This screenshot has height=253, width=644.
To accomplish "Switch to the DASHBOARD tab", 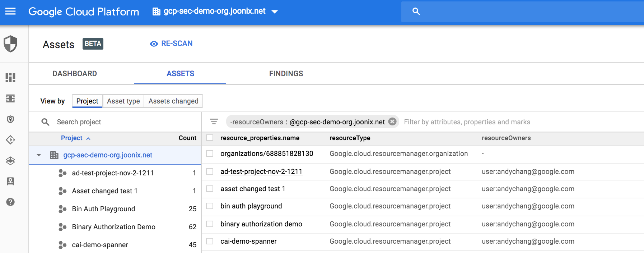I will tap(75, 74).
